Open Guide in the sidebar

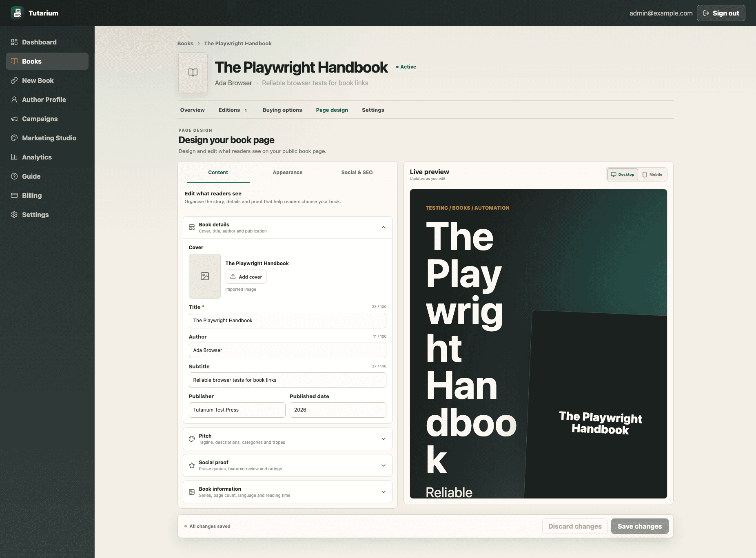coord(47,176)
